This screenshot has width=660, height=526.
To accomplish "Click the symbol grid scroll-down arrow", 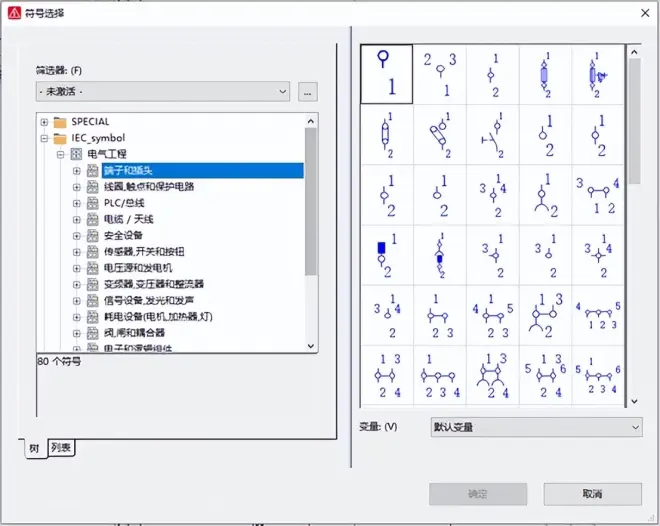I will tap(633, 401).
